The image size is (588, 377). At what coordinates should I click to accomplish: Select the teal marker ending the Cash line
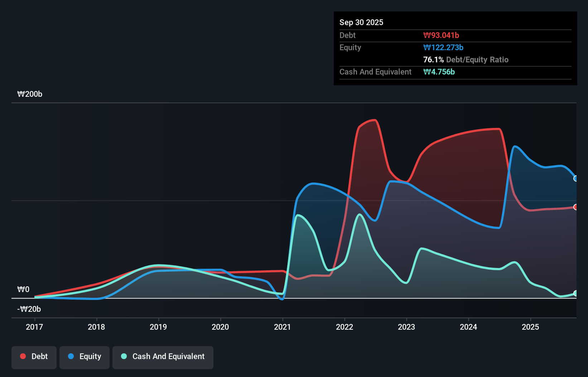[x=576, y=293]
